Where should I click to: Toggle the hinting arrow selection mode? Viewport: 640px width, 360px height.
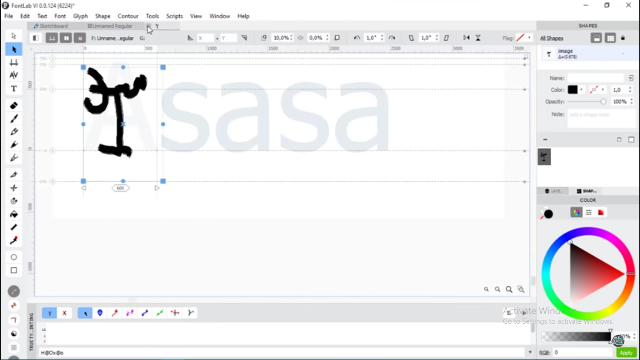pos(85,313)
